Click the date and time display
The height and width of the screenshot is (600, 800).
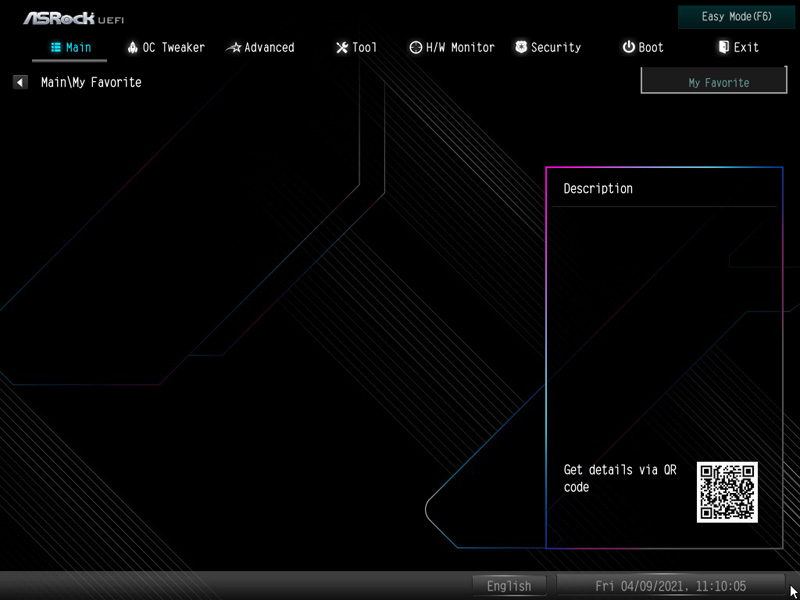tap(670, 586)
